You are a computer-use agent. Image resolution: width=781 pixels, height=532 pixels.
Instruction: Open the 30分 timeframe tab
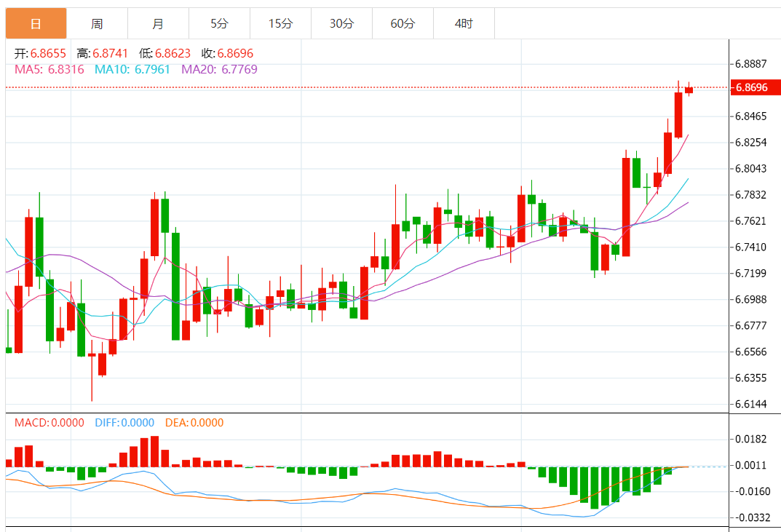click(x=341, y=23)
